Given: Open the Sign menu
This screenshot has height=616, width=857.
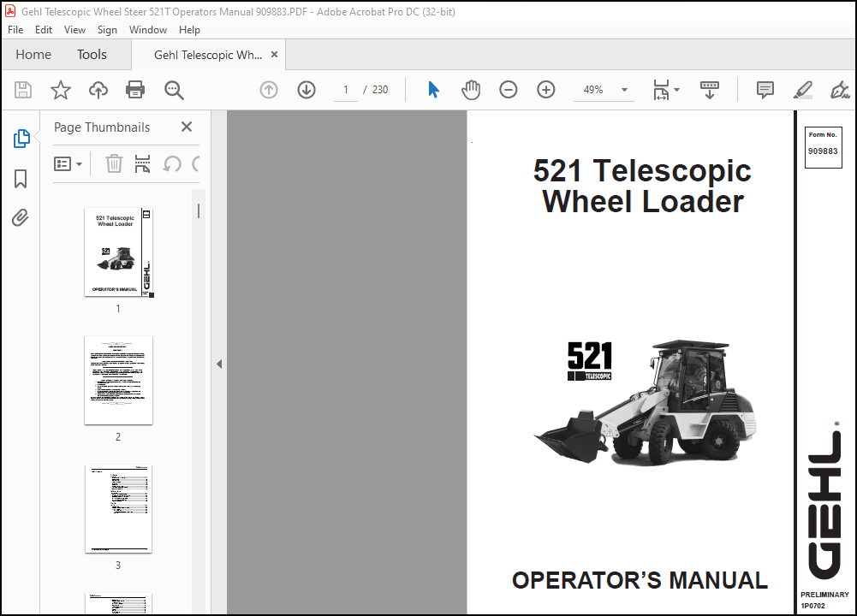Looking at the screenshot, I should (x=107, y=30).
